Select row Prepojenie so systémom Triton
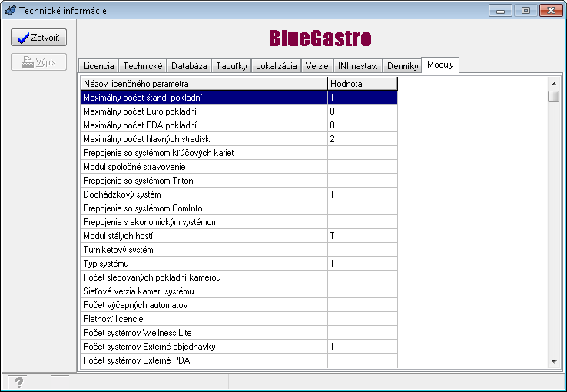 tap(240, 181)
